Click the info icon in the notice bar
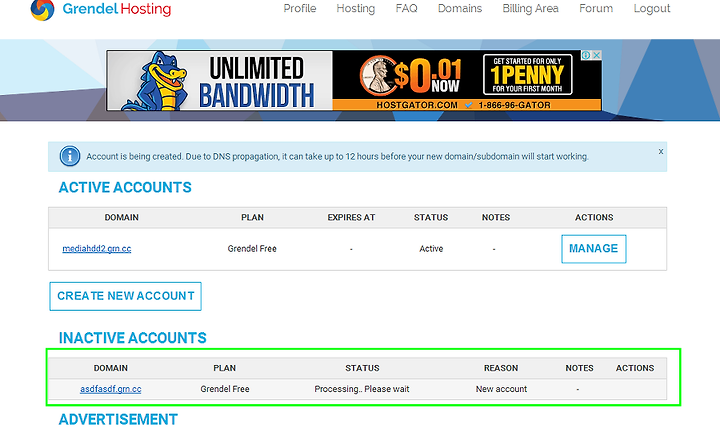 [70, 157]
